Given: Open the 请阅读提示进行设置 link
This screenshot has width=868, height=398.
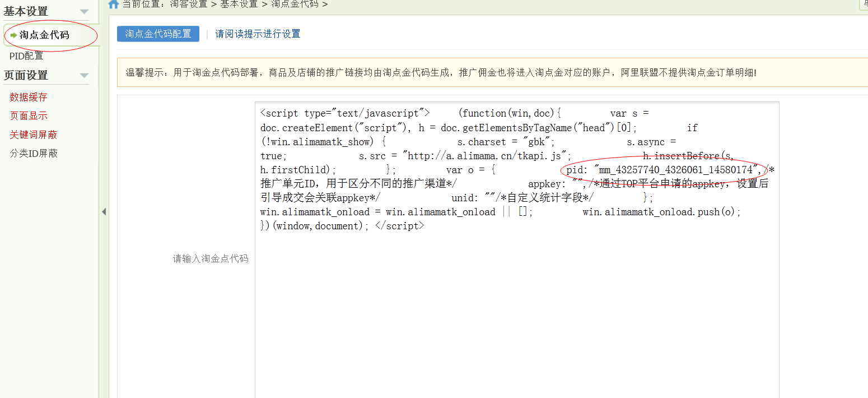Looking at the screenshot, I should (x=258, y=34).
